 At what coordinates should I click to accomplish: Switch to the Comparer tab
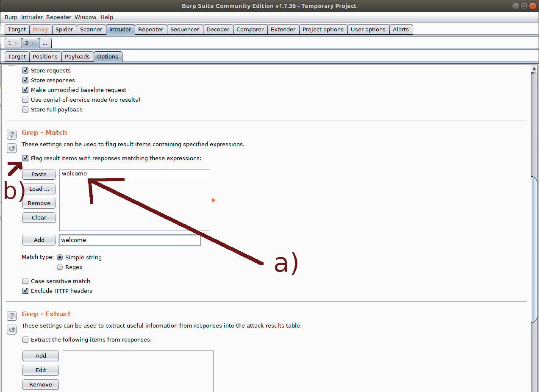pyautogui.click(x=250, y=29)
